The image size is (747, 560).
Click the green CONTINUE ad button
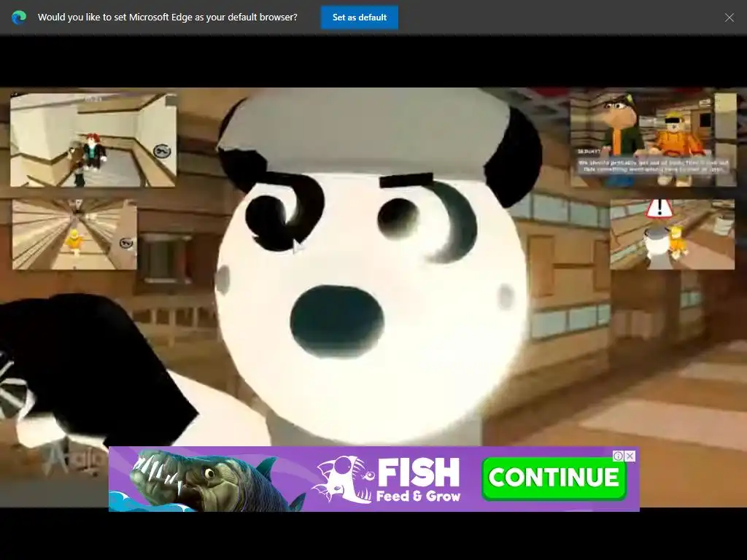554,478
